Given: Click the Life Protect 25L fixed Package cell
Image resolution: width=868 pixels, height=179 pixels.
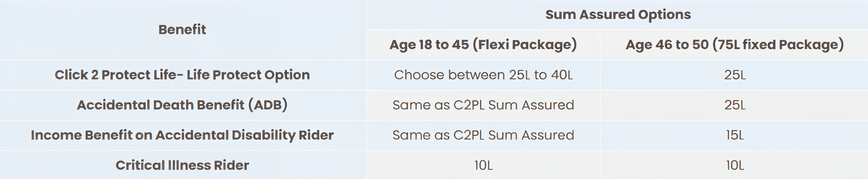Looking at the screenshot, I should click(735, 75).
